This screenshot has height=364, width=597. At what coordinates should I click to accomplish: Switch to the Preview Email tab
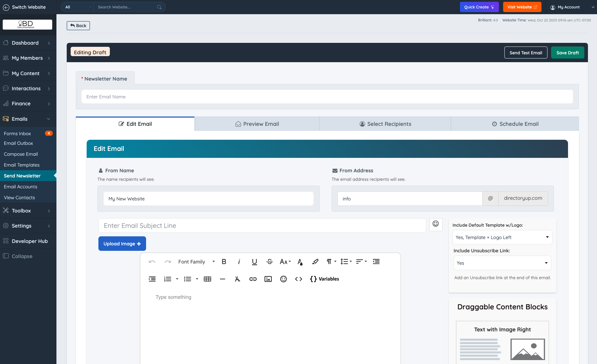(x=257, y=124)
